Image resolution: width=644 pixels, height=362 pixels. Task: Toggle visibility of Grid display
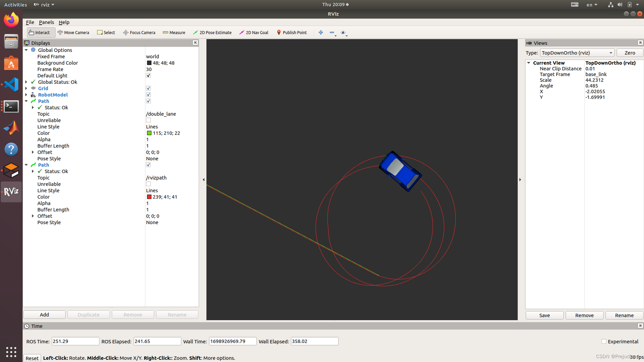[149, 88]
